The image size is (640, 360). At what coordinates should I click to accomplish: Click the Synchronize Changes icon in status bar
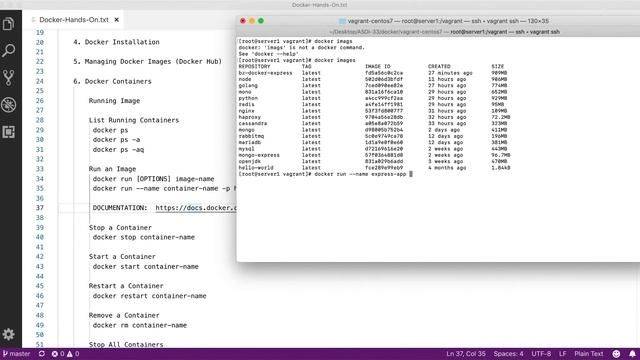pyautogui.click(x=42, y=354)
